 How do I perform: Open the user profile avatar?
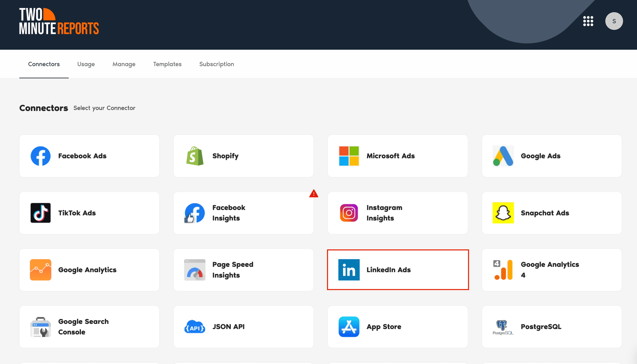[614, 21]
